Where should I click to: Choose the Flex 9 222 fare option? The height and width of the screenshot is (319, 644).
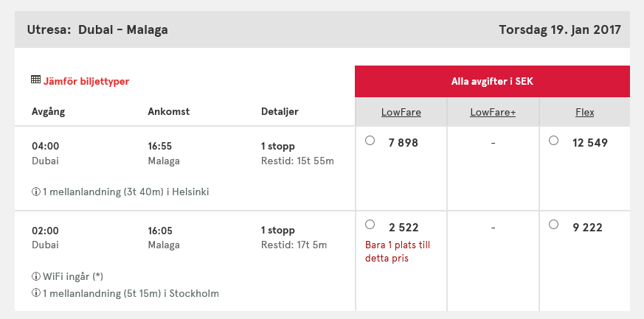[554, 225]
